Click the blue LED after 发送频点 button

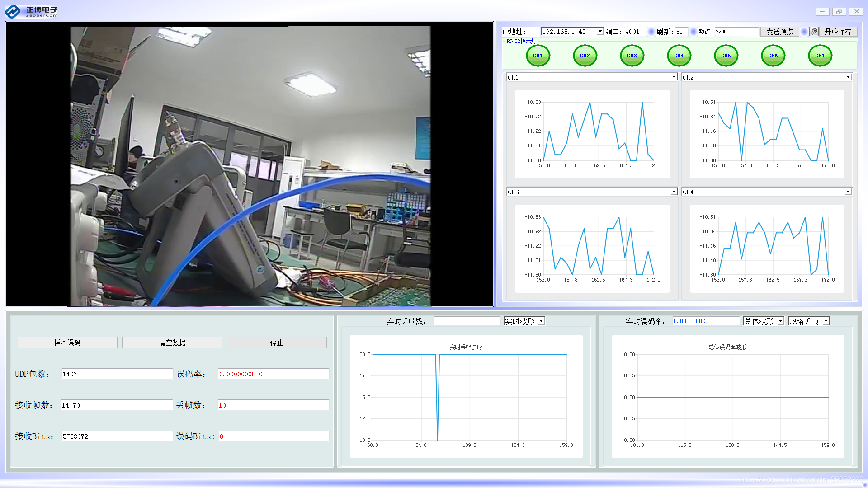(x=804, y=32)
